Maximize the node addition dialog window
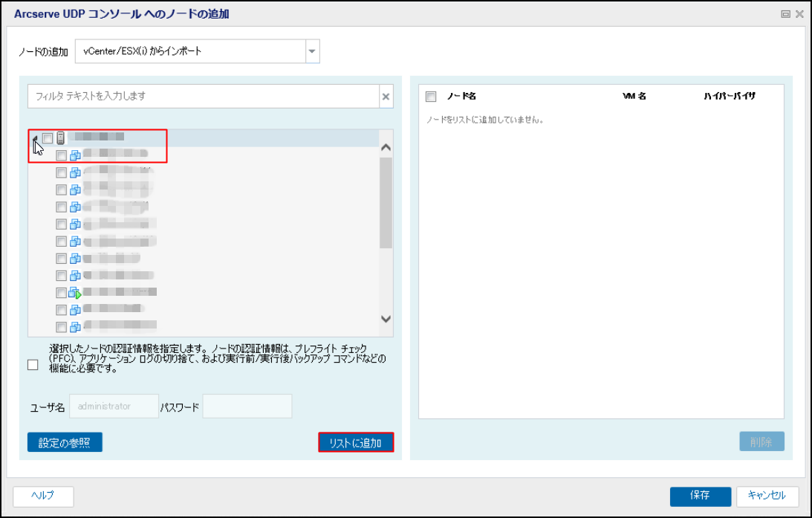Viewport: 812px width, 518px height. (785, 15)
